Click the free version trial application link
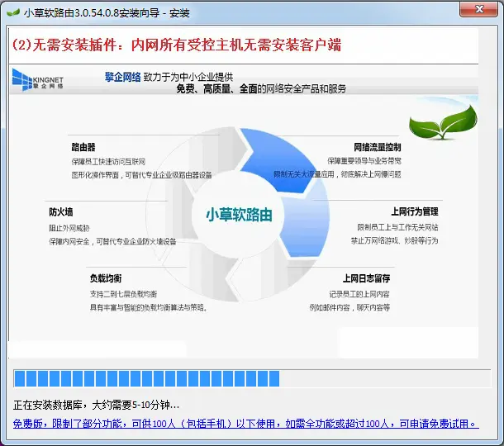 pyautogui.click(x=246, y=424)
